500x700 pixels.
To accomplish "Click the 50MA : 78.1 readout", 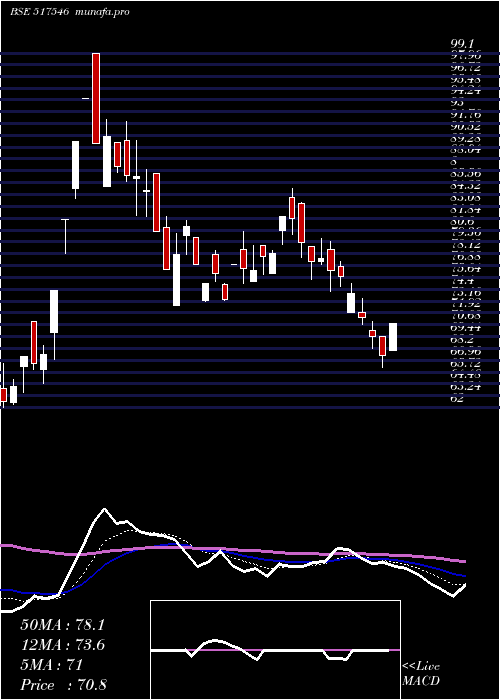I will (63, 625).
